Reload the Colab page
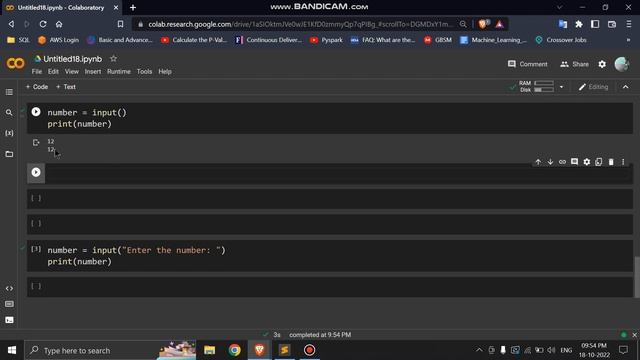The width and height of the screenshot is (640, 360). pos(43,24)
